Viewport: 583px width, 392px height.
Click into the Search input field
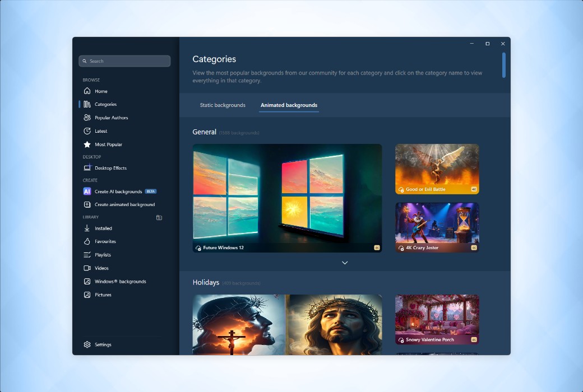[124, 61]
